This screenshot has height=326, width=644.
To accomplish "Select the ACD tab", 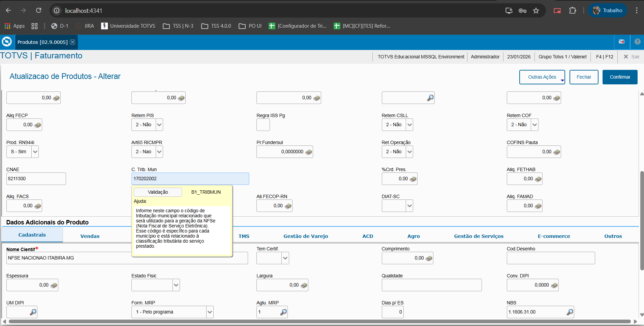I will [x=368, y=236].
